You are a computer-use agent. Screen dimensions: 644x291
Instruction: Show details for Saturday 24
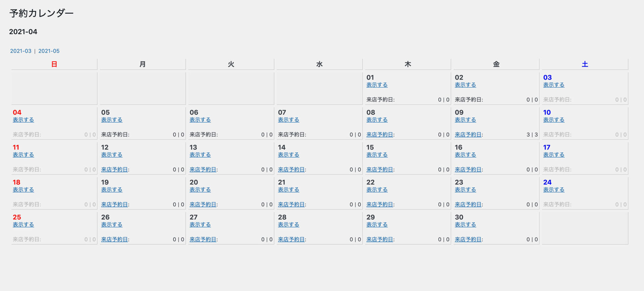coord(553,189)
